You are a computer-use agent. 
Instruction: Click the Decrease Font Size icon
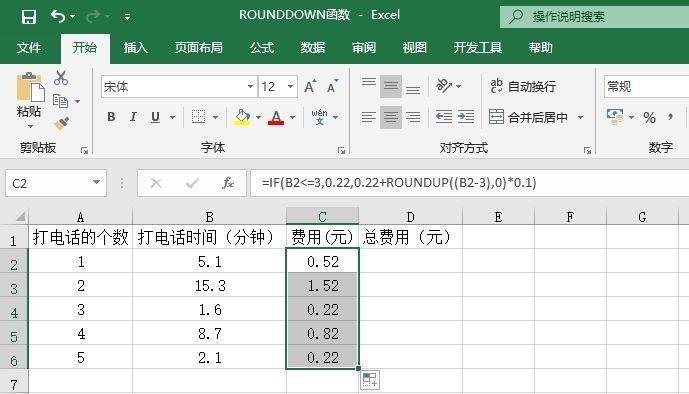tap(333, 87)
